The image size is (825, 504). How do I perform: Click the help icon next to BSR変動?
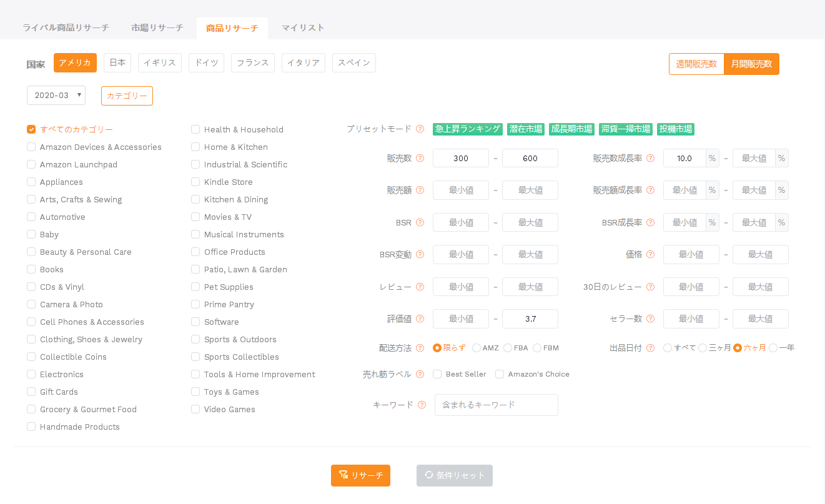pos(420,255)
